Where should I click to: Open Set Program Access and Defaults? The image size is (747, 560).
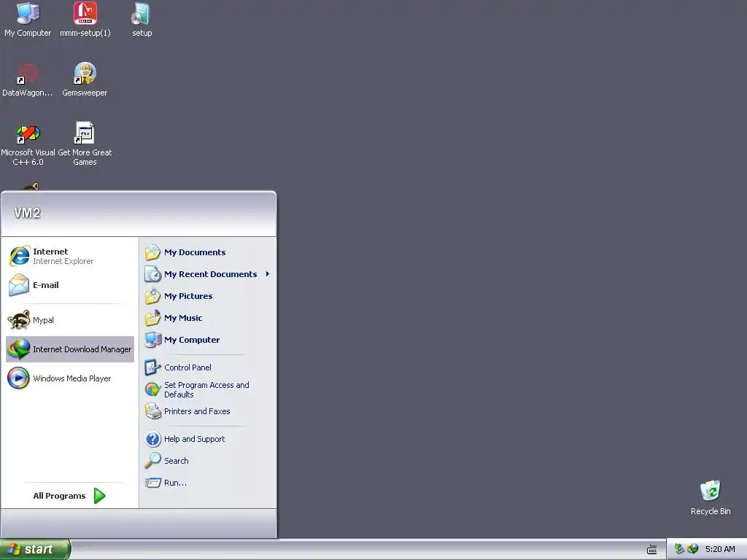click(x=208, y=389)
